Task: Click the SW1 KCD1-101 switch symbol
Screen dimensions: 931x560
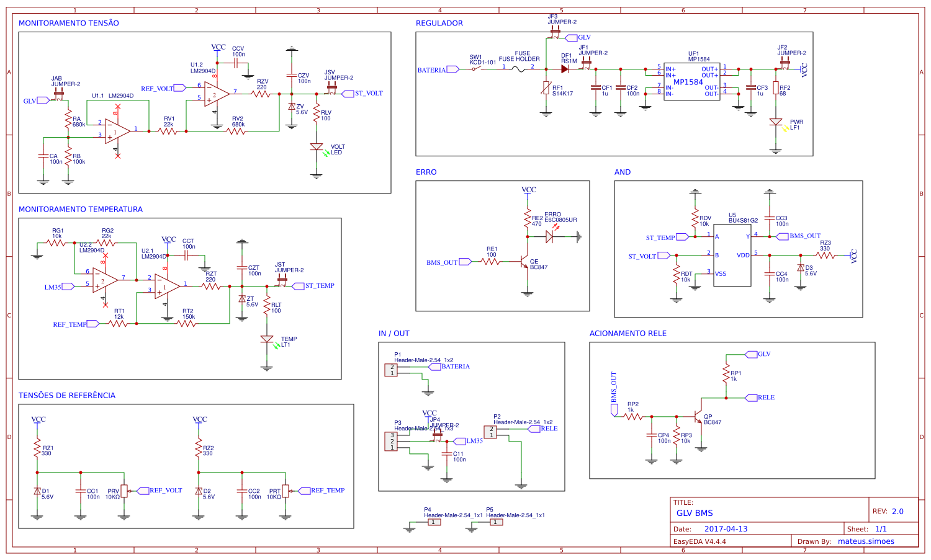Action: [478, 69]
